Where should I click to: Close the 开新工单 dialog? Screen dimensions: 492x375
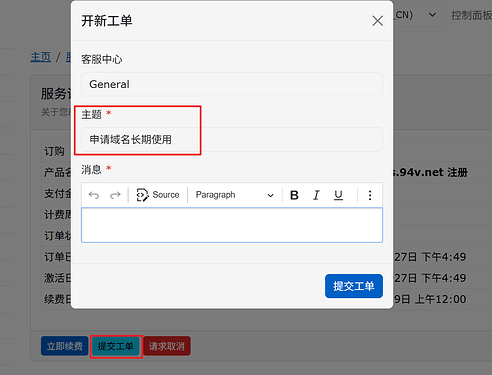(377, 21)
